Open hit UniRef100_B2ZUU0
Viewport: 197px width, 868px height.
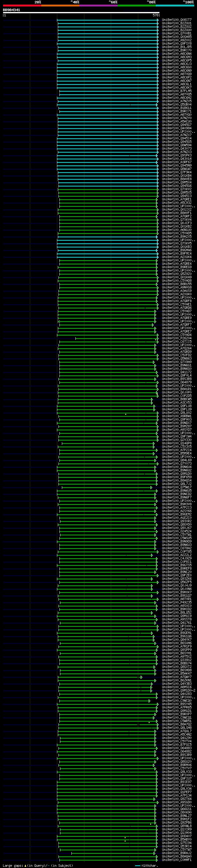click(x=177, y=30)
